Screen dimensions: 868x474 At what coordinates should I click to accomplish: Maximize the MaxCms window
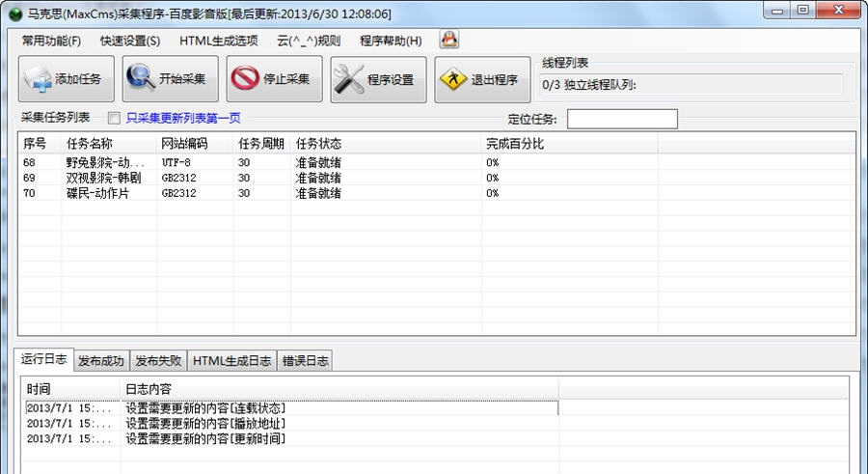point(803,10)
